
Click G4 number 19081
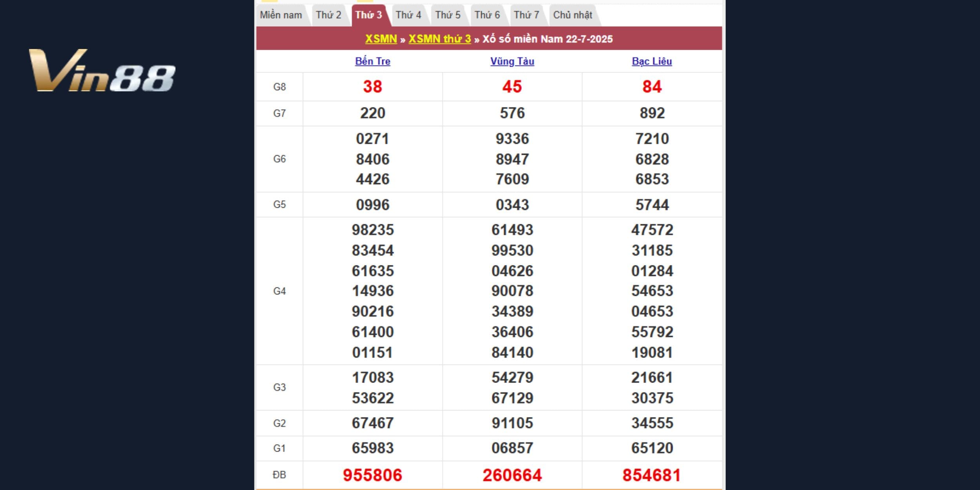[x=652, y=352]
